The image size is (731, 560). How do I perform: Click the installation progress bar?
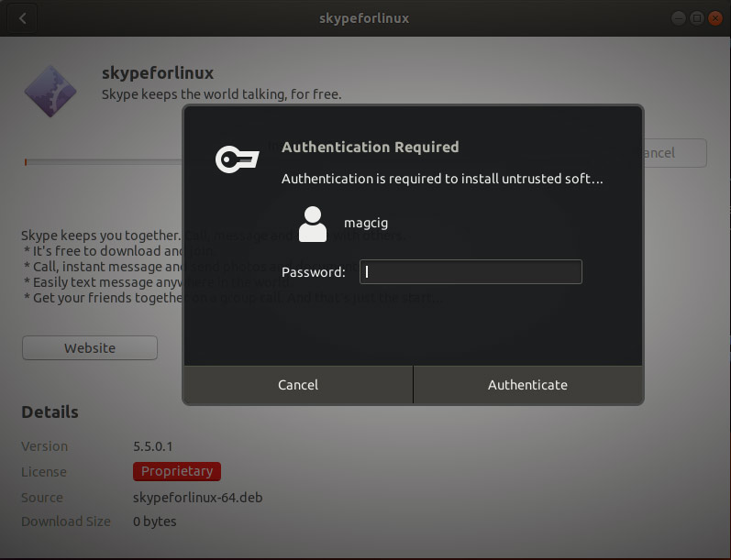(104, 162)
